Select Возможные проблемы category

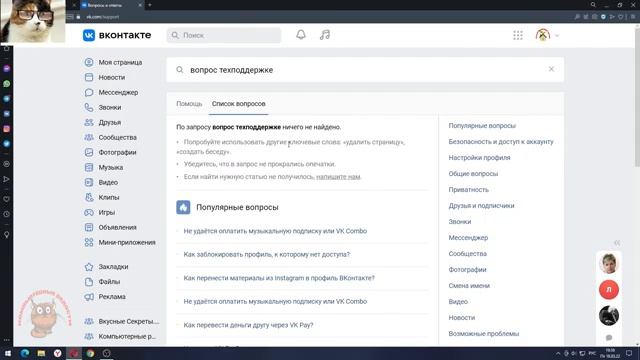pos(484,333)
